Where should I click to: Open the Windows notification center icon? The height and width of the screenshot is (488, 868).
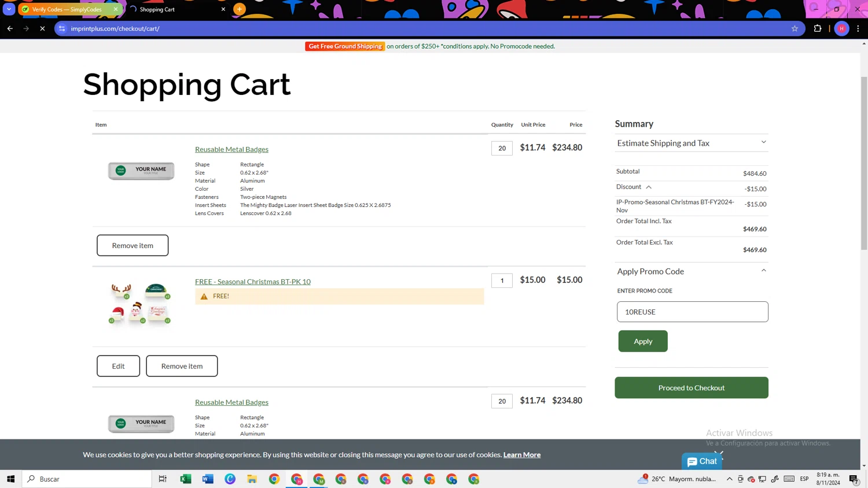coord(854,479)
